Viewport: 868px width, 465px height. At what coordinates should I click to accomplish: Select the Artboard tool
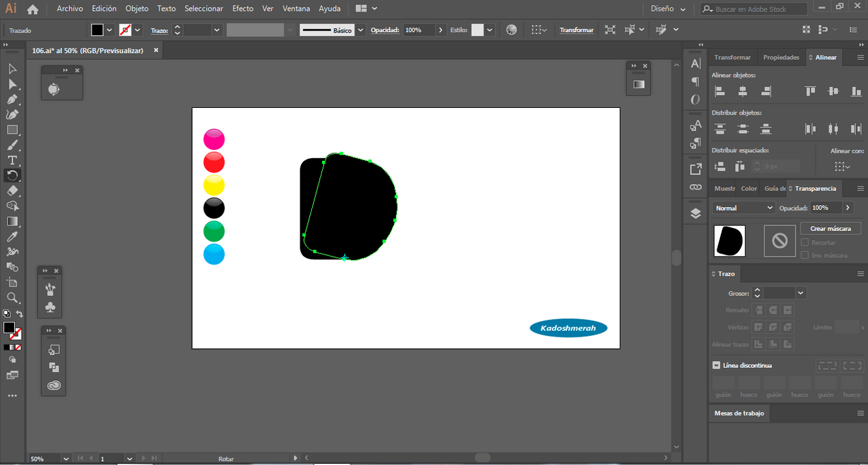click(12, 282)
